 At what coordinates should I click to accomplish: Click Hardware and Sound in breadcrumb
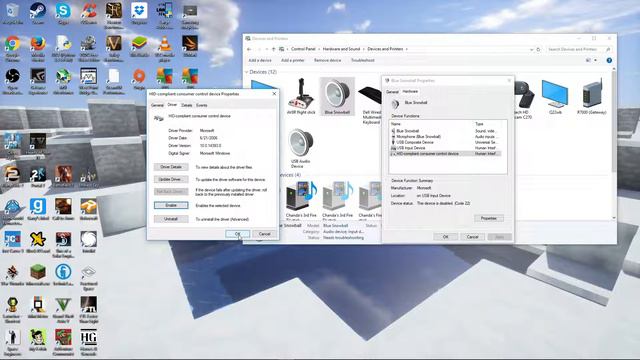[341, 49]
